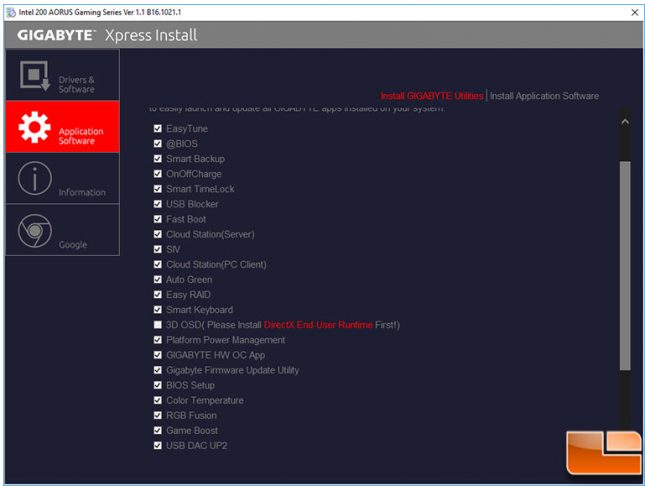Image resolution: width=645 pixels, height=486 pixels.
Task: Uncheck the OnOffCharge checkbox
Action: point(158,174)
